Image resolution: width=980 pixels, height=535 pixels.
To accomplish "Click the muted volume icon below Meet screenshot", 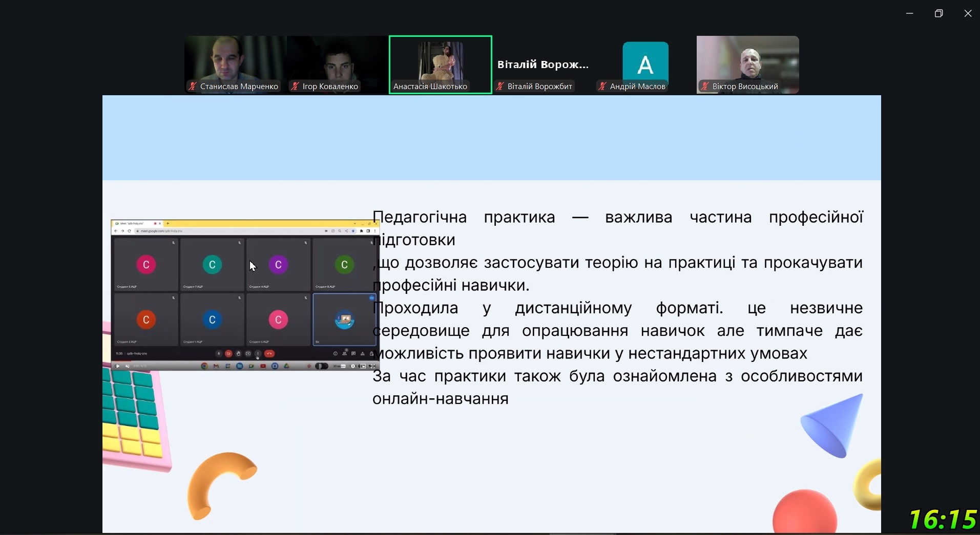I will tap(127, 366).
